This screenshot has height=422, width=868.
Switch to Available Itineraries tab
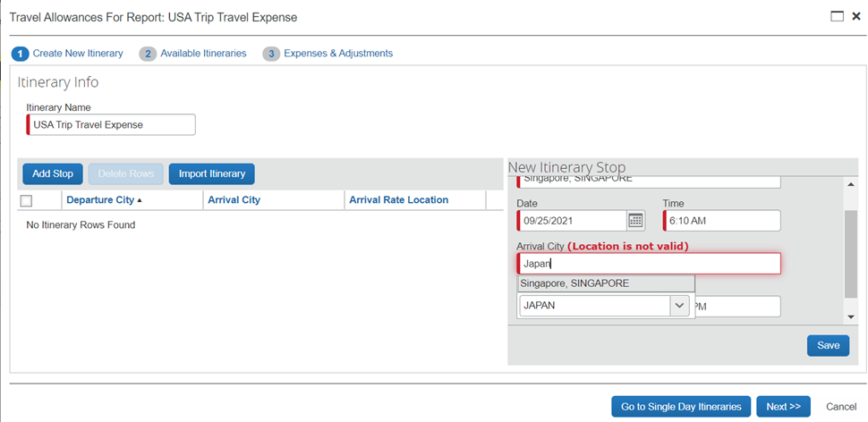click(x=203, y=54)
